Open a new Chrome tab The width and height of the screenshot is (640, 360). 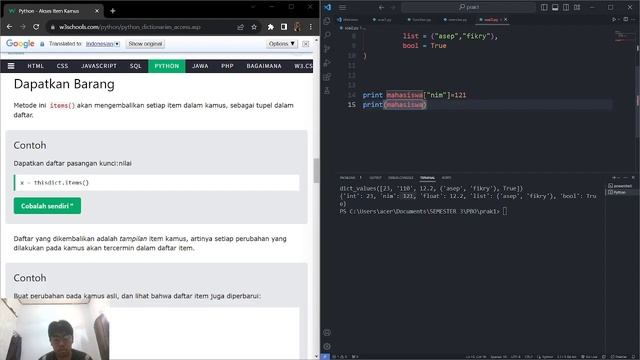pyautogui.click(x=113, y=11)
